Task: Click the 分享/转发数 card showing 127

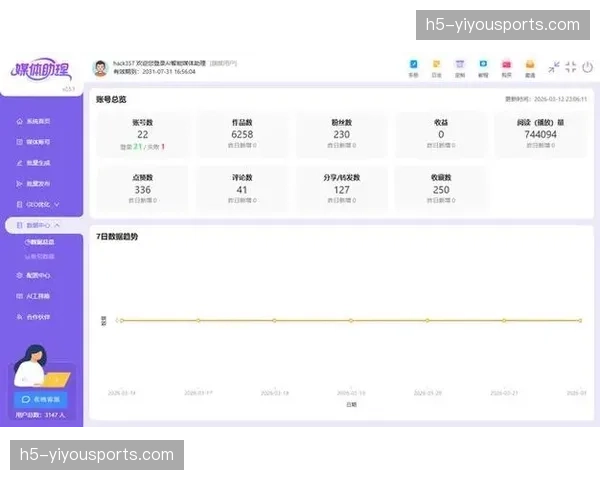Action: [x=342, y=189]
